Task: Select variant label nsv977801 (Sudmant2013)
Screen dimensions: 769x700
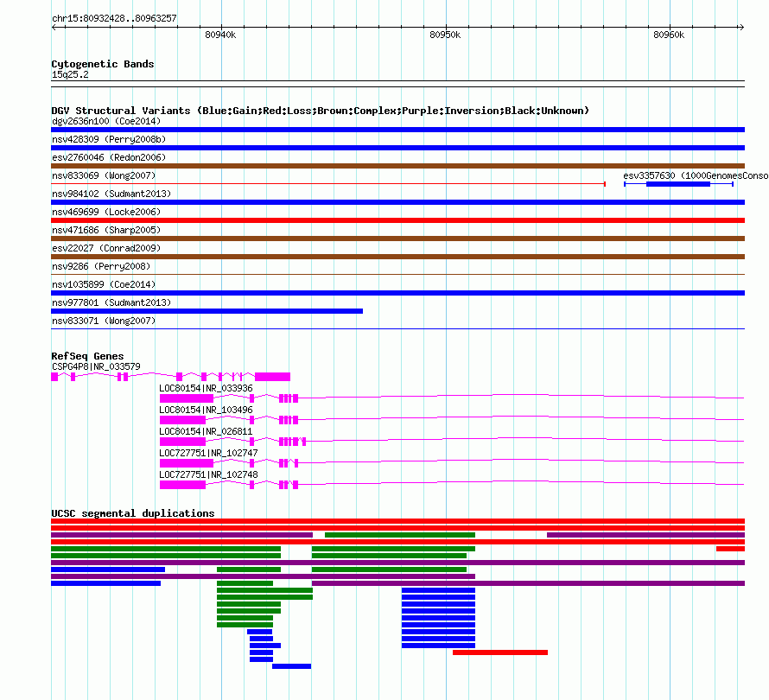Action: click(x=111, y=302)
